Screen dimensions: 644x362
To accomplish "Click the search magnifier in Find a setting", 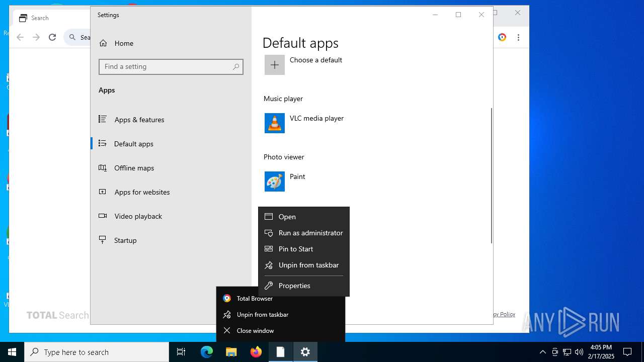I will click(x=236, y=66).
